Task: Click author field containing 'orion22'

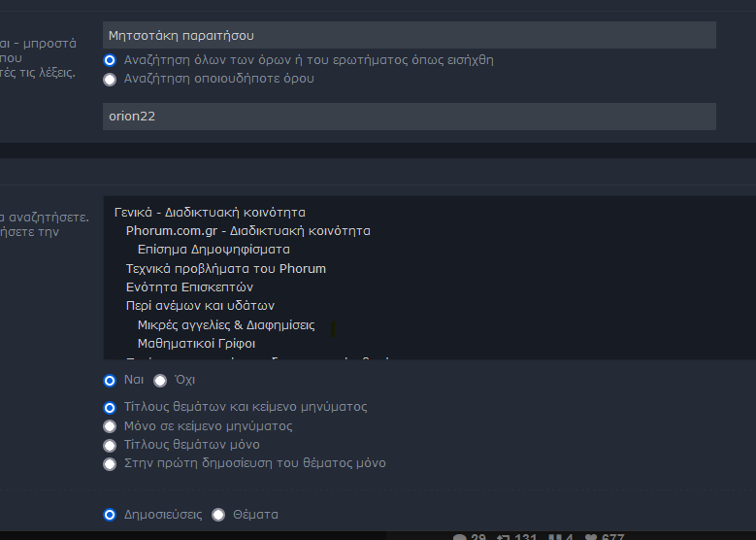Action: [410, 117]
